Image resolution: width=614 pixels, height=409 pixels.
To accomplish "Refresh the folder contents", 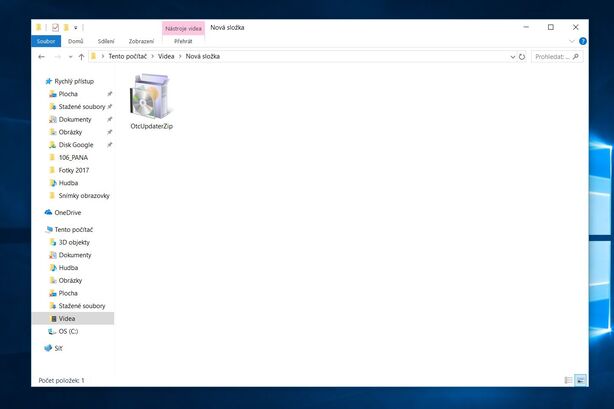I will click(x=522, y=57).
